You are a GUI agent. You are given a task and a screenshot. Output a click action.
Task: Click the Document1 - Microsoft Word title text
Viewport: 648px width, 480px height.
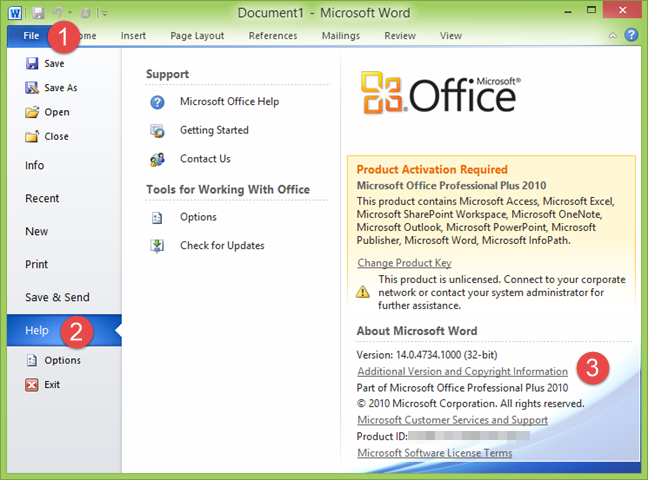[x=324, y=13]
